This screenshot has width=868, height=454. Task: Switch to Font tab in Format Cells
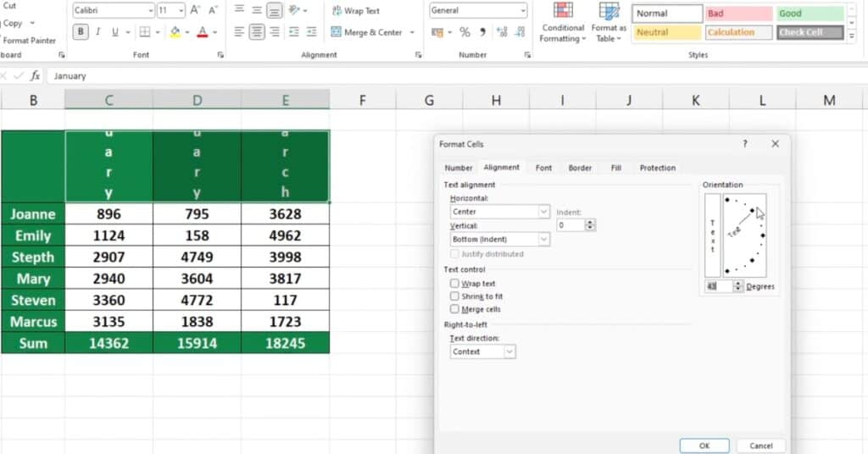pos(543,168)
